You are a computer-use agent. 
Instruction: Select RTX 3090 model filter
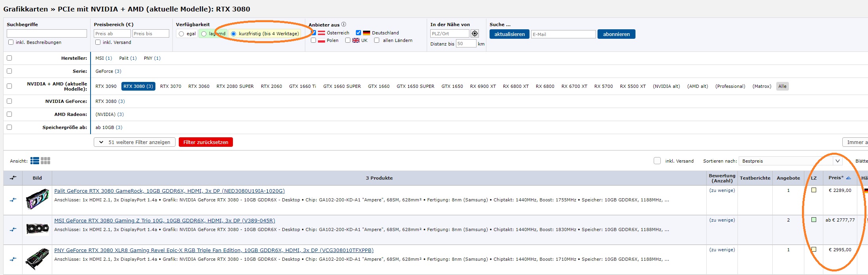click(106, 86)
